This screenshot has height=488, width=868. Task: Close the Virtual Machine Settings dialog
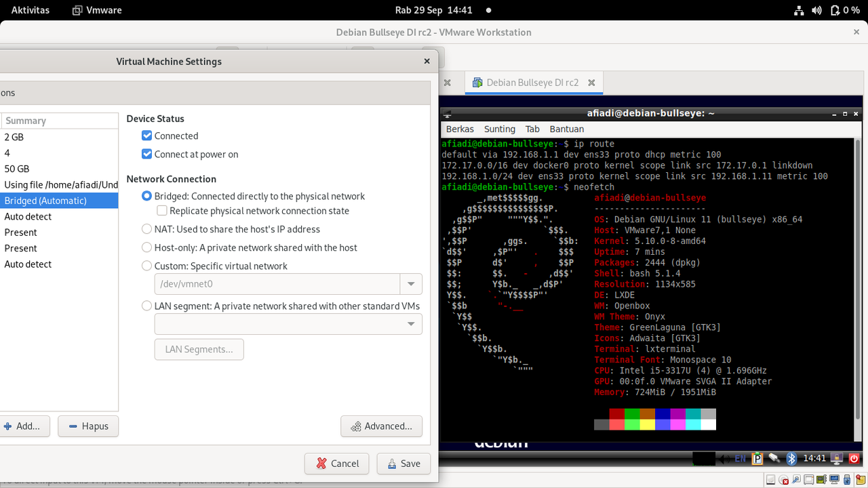[427, 61]
